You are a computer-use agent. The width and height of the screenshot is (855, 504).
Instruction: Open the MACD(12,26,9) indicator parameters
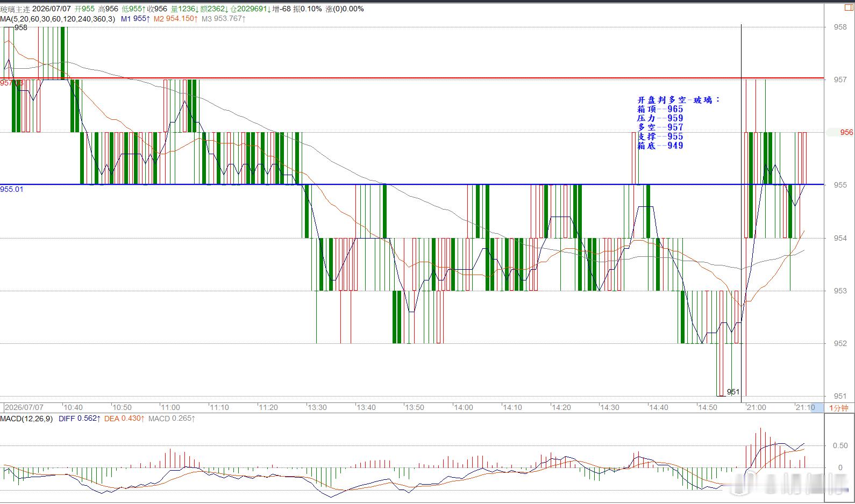point(26,419)
